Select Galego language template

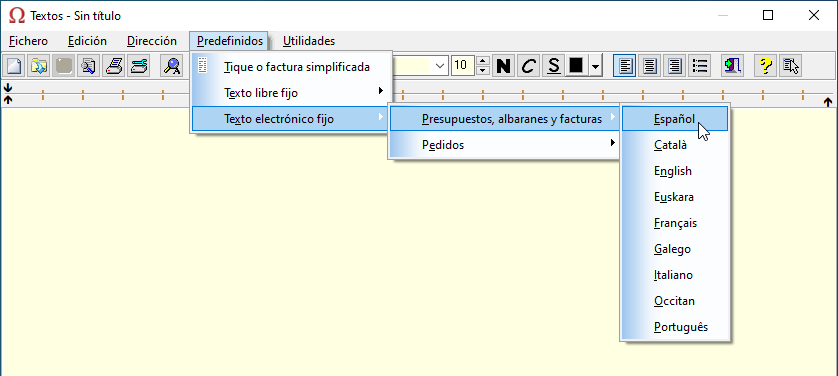pos(675,249)
